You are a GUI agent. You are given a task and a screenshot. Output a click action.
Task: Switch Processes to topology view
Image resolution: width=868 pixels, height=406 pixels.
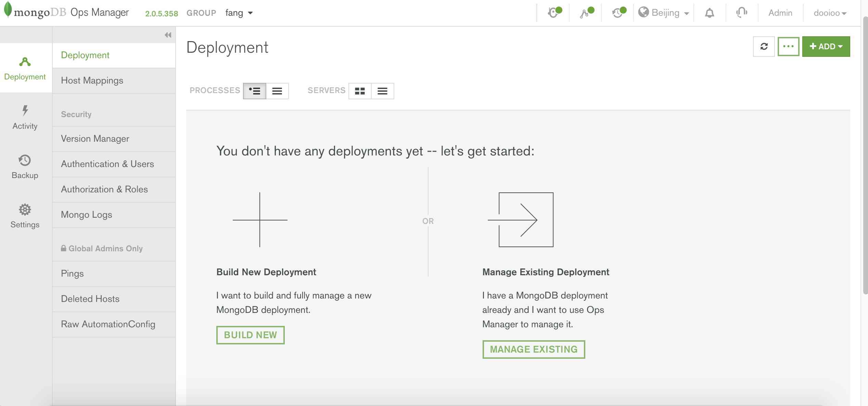[x=254, y=91]
